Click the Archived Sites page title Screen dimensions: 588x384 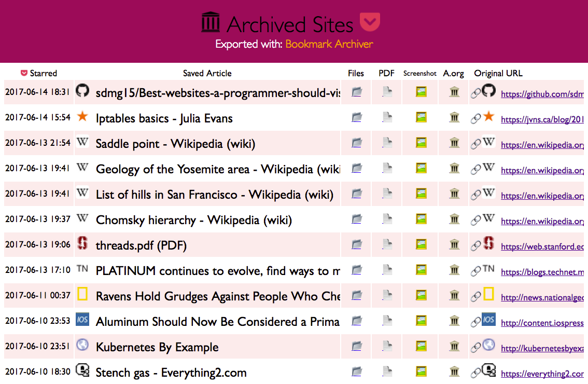click(x=289, y=24)
